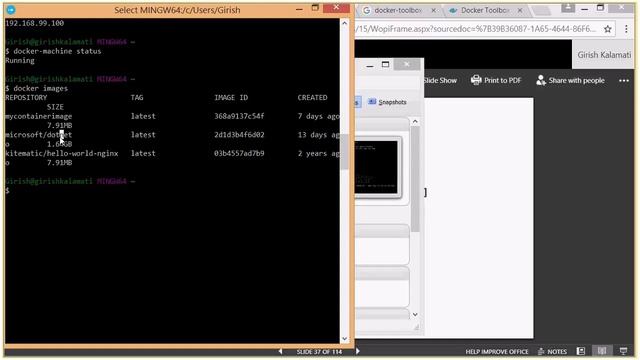Click the printer icon beside Print to PDF

tap(476, 80)
